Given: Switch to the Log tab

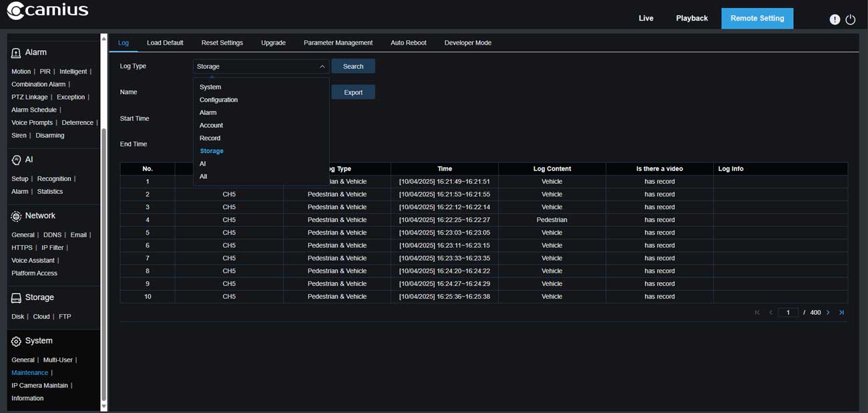Looking at the screenshot, I should click(124, 43).
